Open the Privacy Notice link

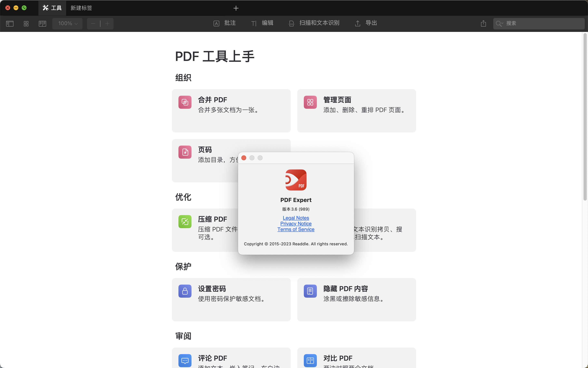click(296, 223)
